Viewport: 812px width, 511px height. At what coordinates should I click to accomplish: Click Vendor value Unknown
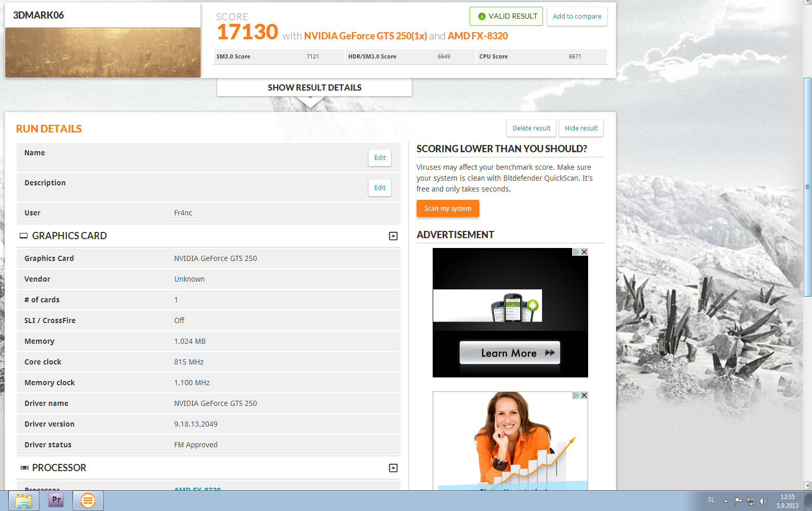(x=189, y=279)
